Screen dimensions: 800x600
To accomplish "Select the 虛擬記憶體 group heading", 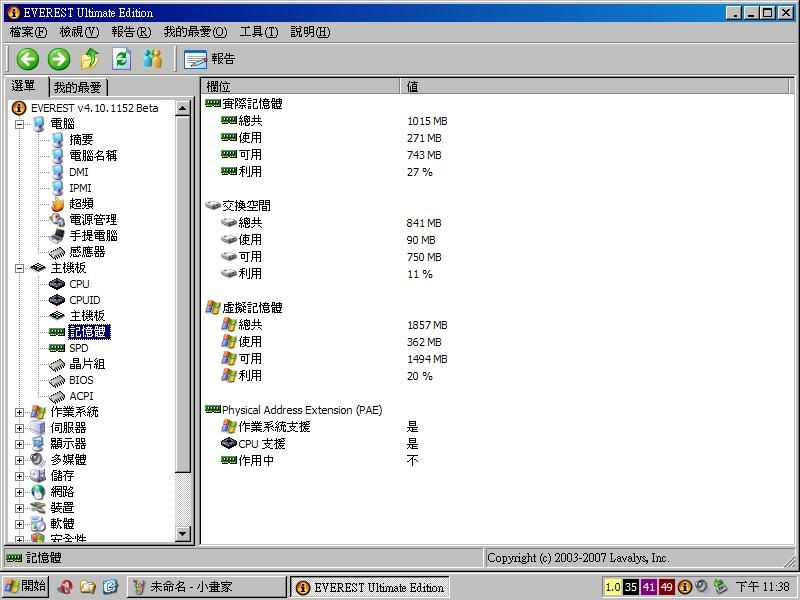I will 252,308.
